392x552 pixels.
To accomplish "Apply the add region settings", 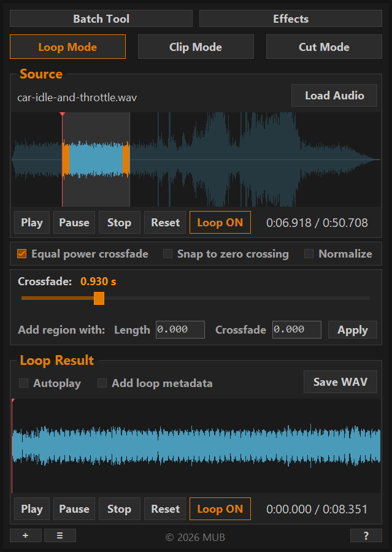I will (x=353, y=329).
